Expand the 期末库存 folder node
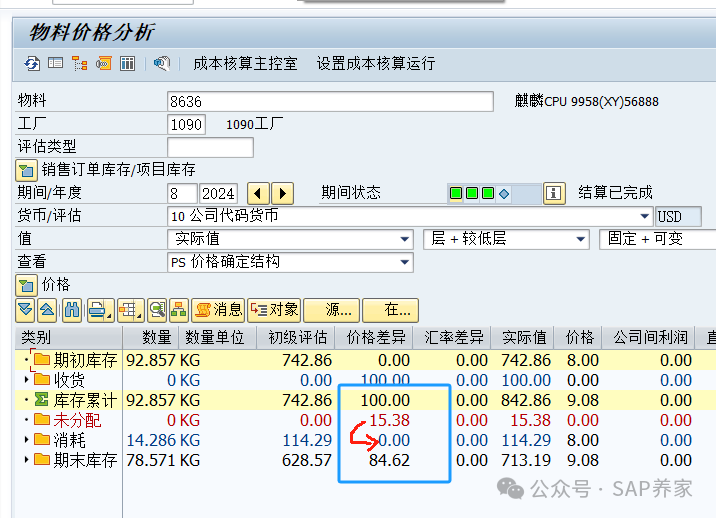The width and height of the screenshot is (716, 518). pyautogui.click(x=26, y=460)
